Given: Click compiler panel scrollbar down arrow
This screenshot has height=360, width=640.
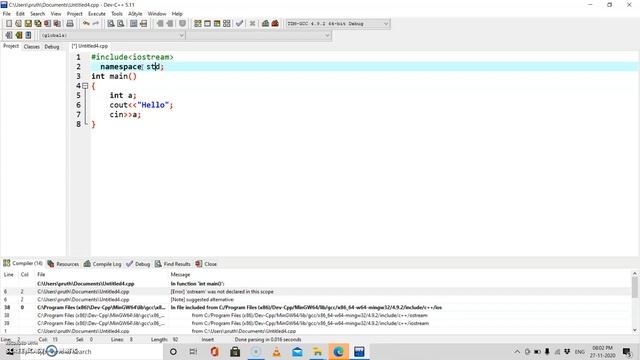Looking at the screenshot, I should point(635,330).
